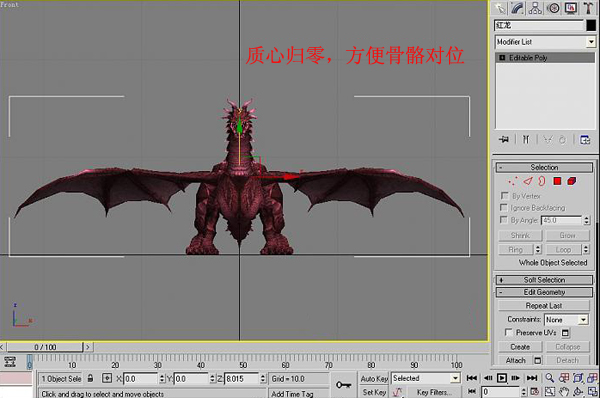Click the Shrink button

coord(520,235)
